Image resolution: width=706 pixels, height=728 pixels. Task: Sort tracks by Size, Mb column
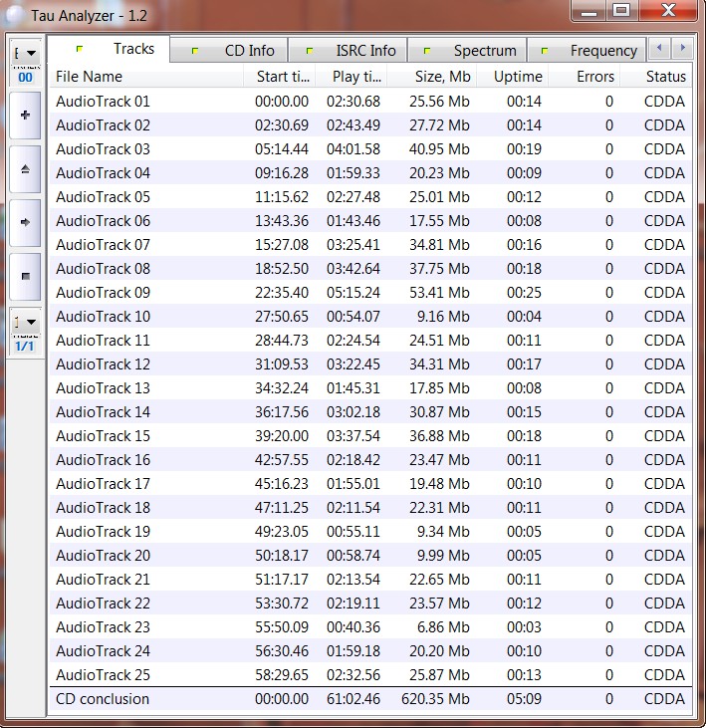point(432,77)
